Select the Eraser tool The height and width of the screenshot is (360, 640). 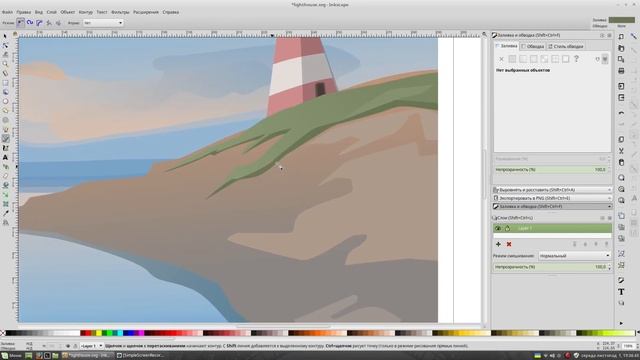tap(5, 176)
